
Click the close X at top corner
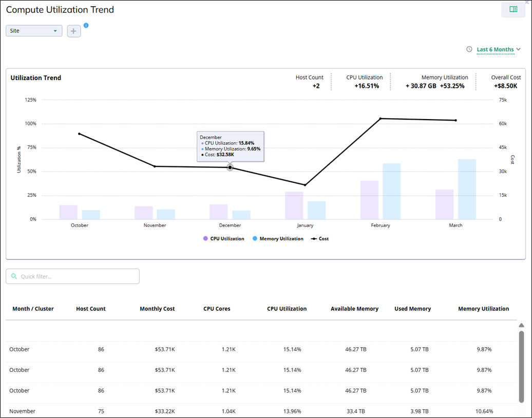click(528, 2)
